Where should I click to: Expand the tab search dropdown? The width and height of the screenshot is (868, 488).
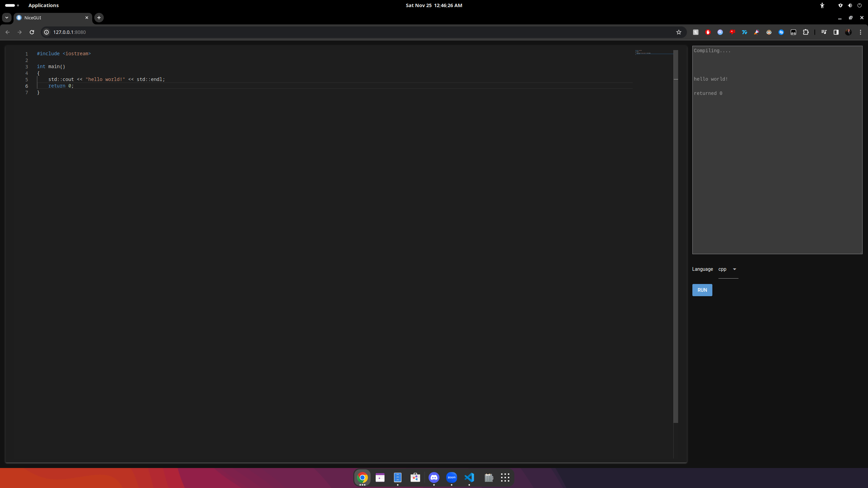7,18
